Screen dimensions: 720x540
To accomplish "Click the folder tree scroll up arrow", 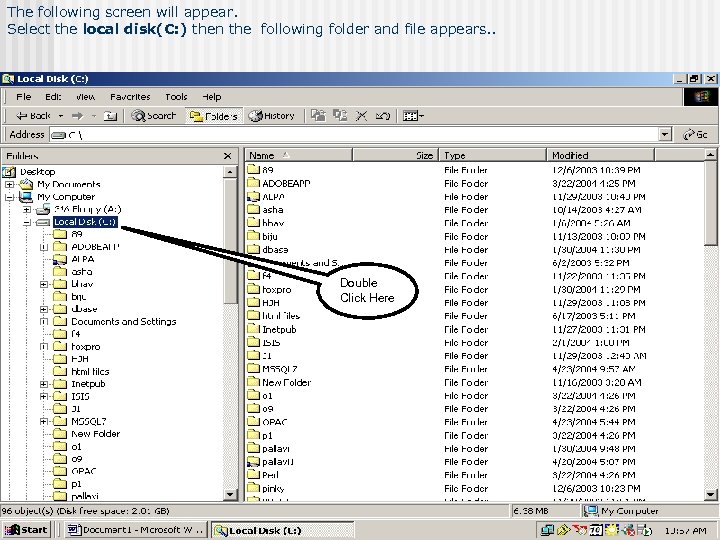I will 230,172.
